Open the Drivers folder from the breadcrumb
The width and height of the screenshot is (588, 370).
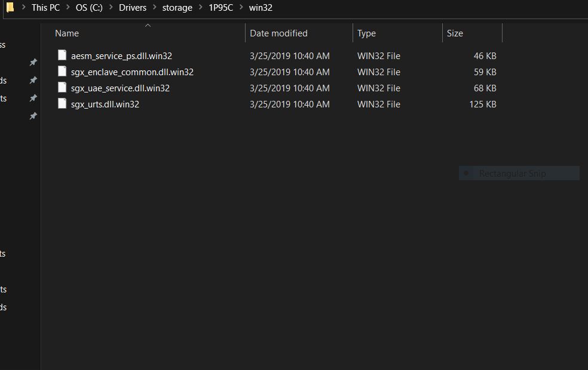point(133,7)
